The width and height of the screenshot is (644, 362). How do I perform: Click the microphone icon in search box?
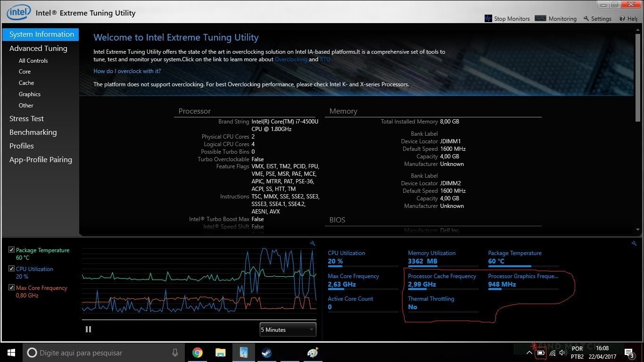point(175,353)
